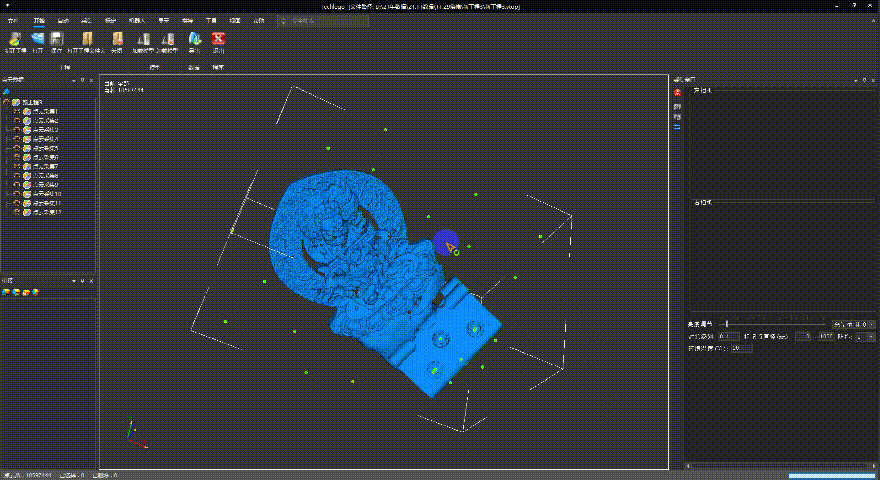Viewport: 880px width, 480px height.
Task: Click the floppy disk Save icon
Action: coord(57,40)
